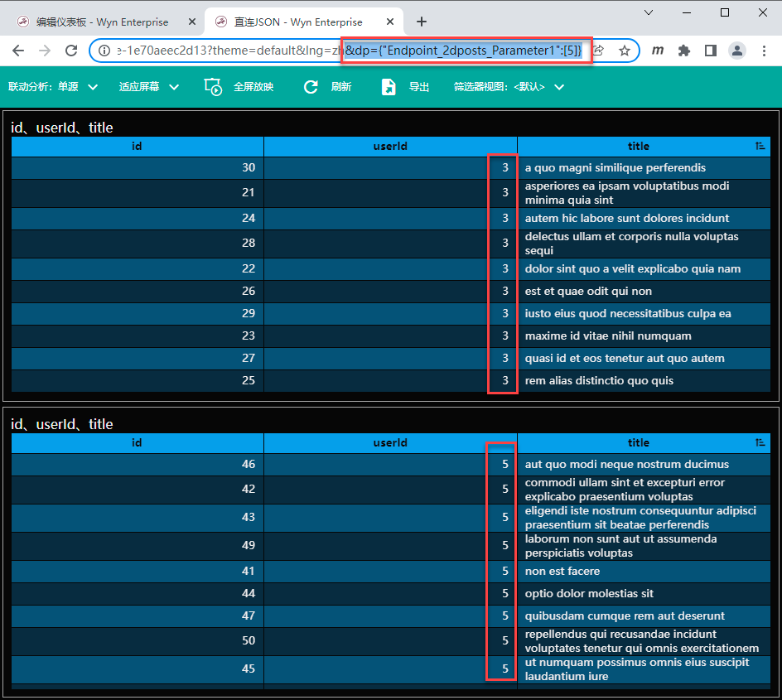Select 'asperiores ea ipsam voluptatibus modi' title cell
Viewport: 782px width, 700px height.
pos(644,193)
